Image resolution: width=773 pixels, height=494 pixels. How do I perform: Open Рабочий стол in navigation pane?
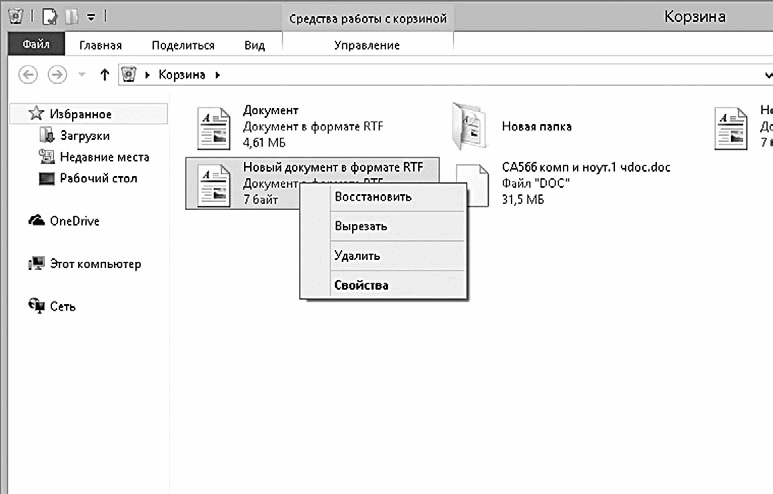(99, 178)
